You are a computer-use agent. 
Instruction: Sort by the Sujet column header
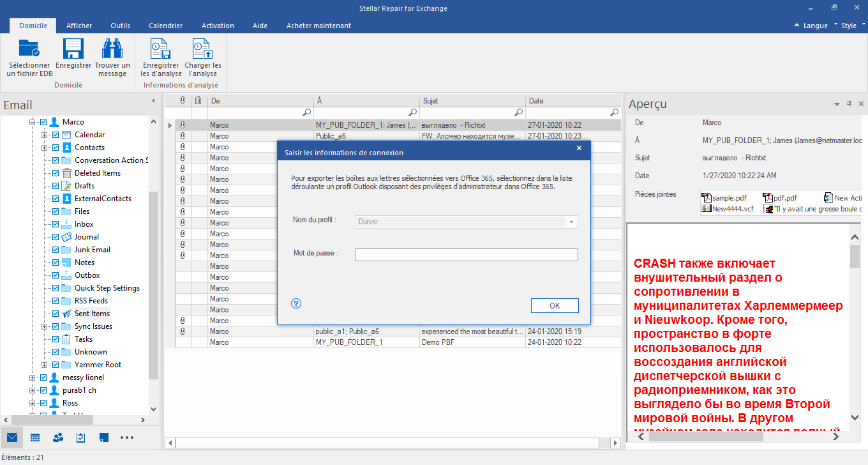[472, 101]
